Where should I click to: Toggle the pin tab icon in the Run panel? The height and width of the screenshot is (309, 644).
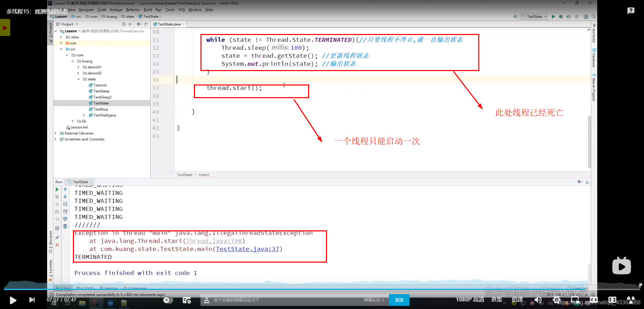pos(57,238)
